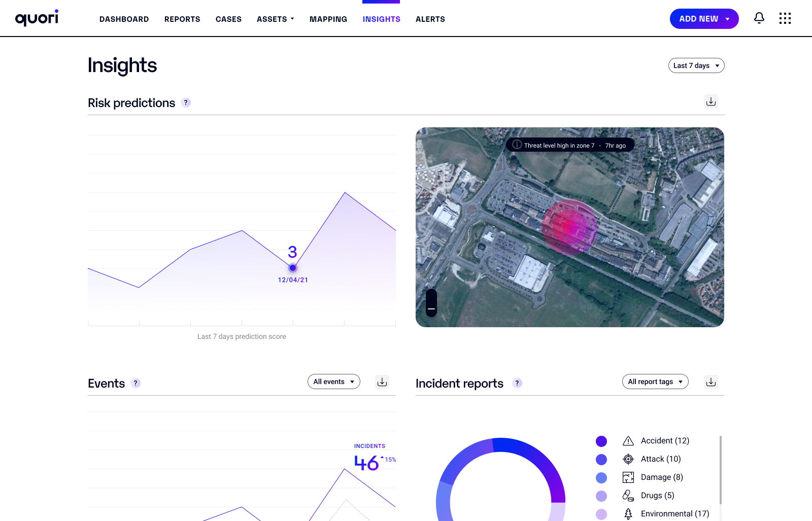Open the All events filter dropdown
Image resolution: width=812 pixels, height=521 pixels.
(x=334, y=381)
